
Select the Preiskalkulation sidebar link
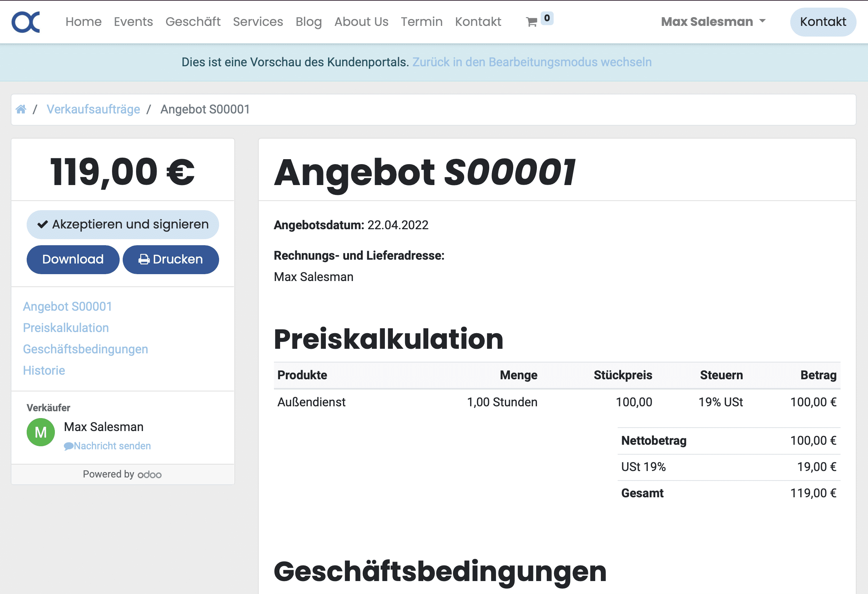point(66,327)
